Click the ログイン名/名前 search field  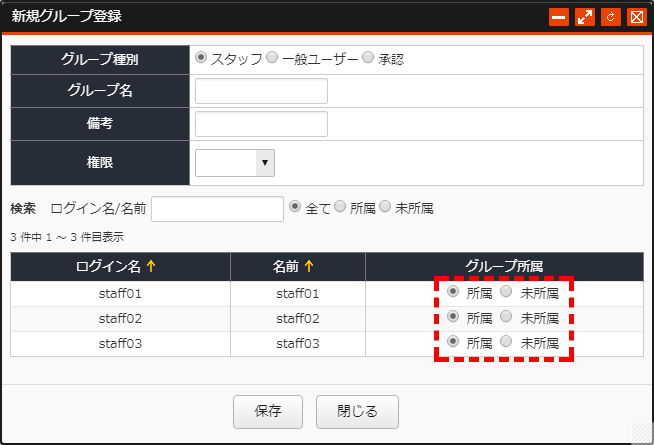[x=217, y=209]
